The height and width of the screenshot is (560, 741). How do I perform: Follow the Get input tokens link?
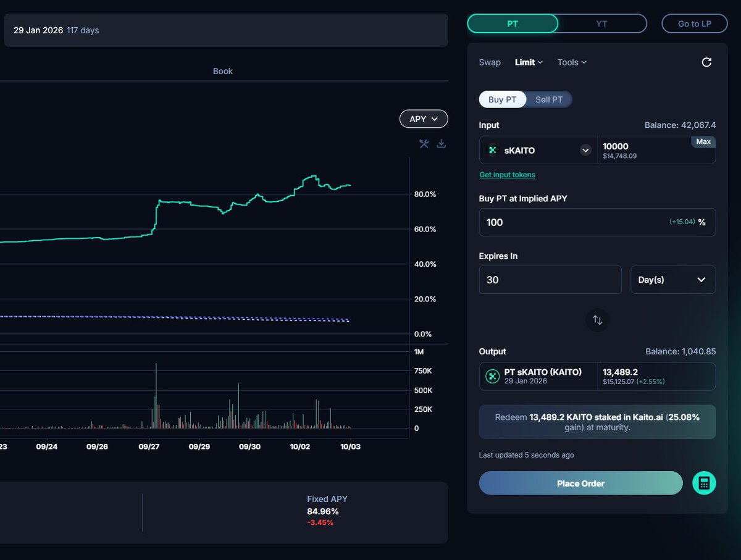(507, 175)
